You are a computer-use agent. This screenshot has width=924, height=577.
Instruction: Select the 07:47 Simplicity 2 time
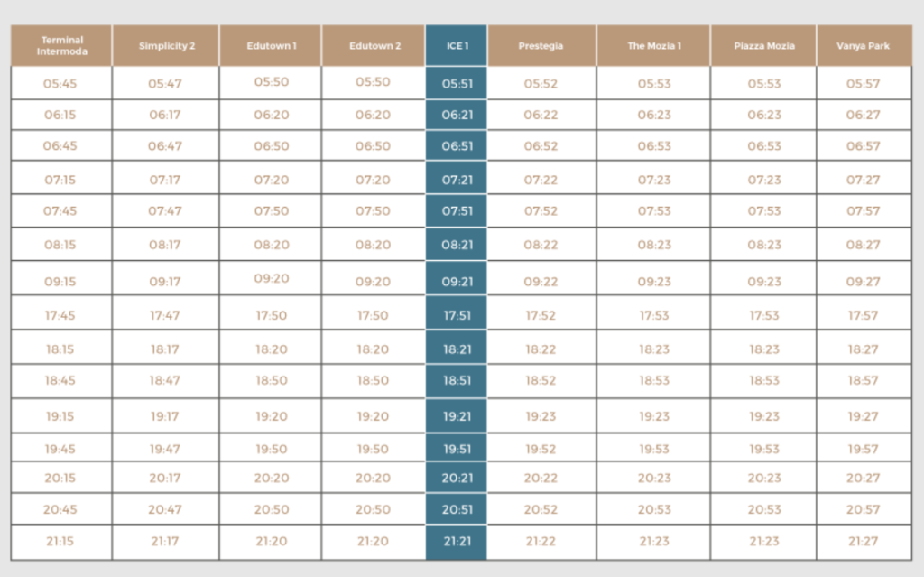pos(165,210)
